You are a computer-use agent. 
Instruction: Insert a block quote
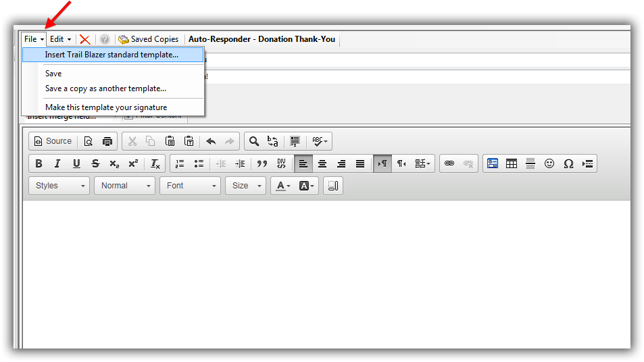pyautogui.click(x=262, y=163)
